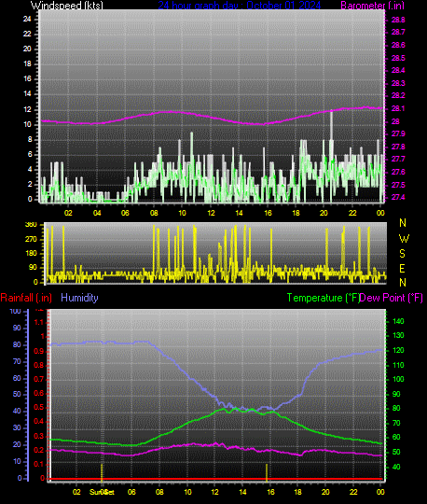Image resolution: width=427 pixels, height=504 pixels.
Task: Click hour 06 on the bottom chart time axis
Action: coord(131,492)
